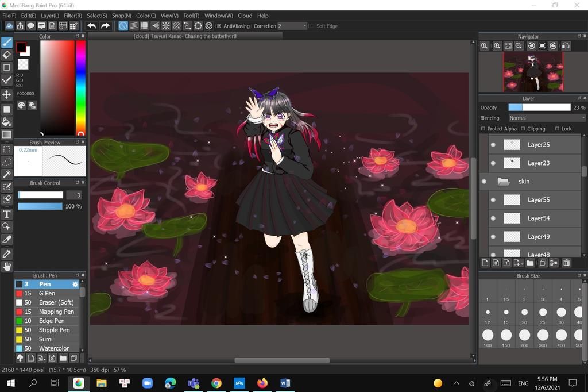Click zoom out magnifier in Navigator

(x=519, y=46)
